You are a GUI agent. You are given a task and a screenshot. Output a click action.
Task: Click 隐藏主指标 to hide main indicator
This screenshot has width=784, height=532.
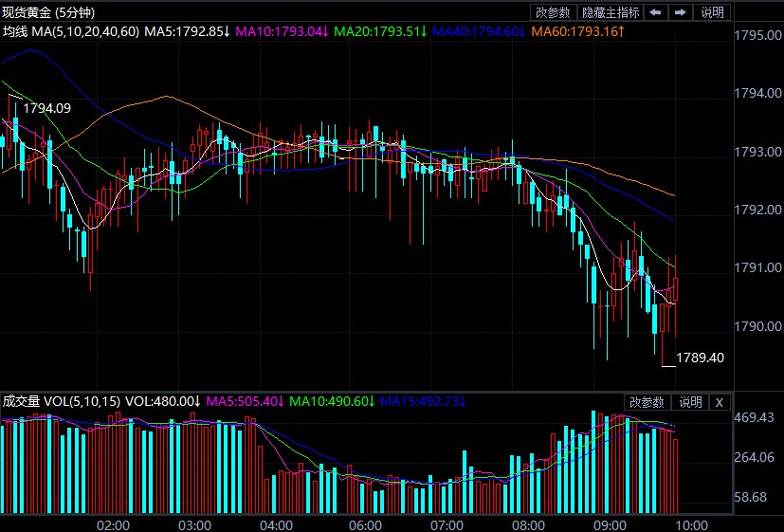(611, 12)
